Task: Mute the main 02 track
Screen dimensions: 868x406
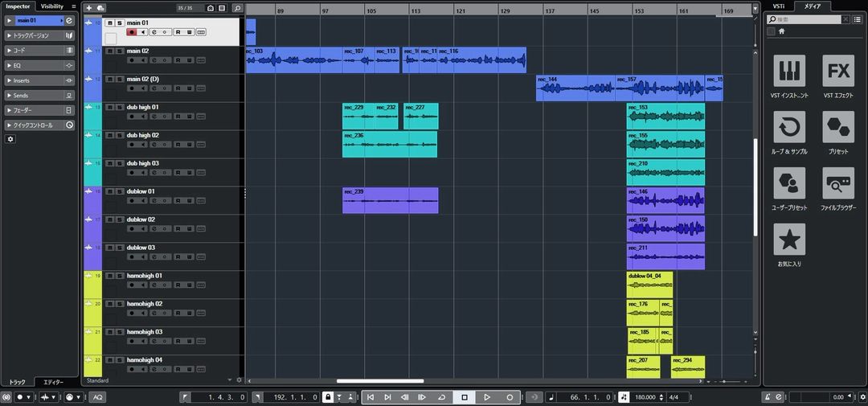Action: pos(109,51)
